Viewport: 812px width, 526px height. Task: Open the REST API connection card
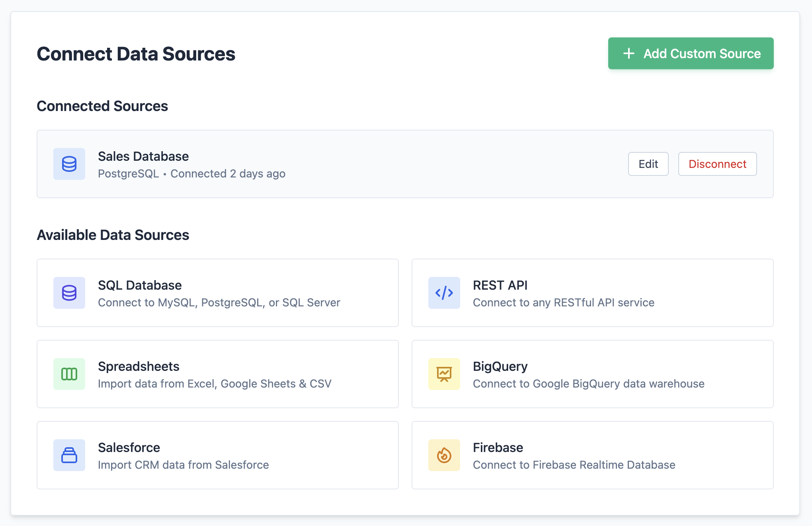pyautogui.click(x=592, y=293)
